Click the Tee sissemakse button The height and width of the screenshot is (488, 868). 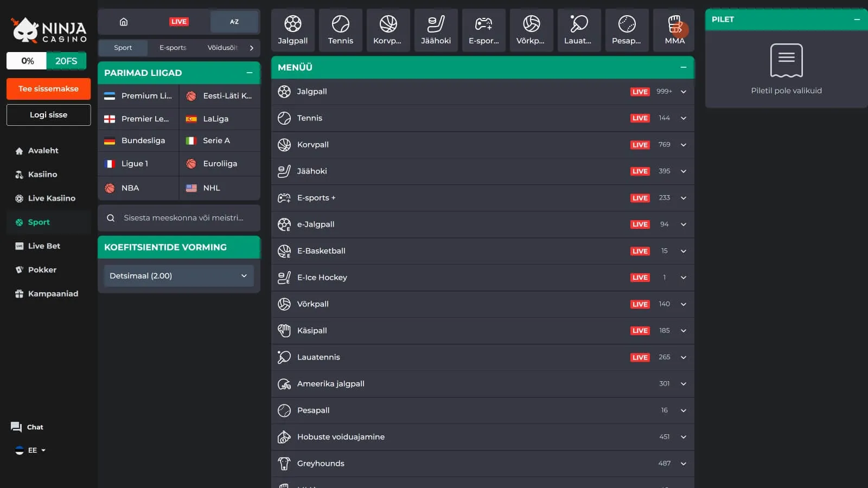tap(48, 89)
